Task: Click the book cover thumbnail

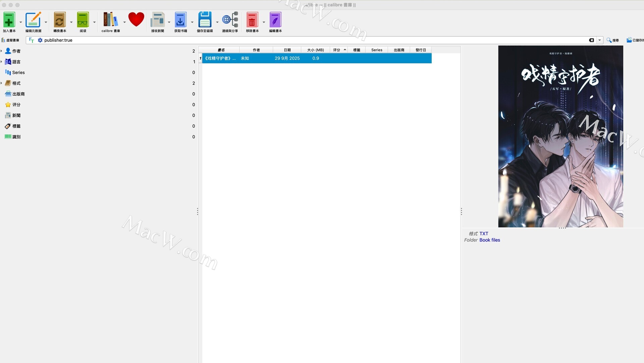Action: [560, 137]
